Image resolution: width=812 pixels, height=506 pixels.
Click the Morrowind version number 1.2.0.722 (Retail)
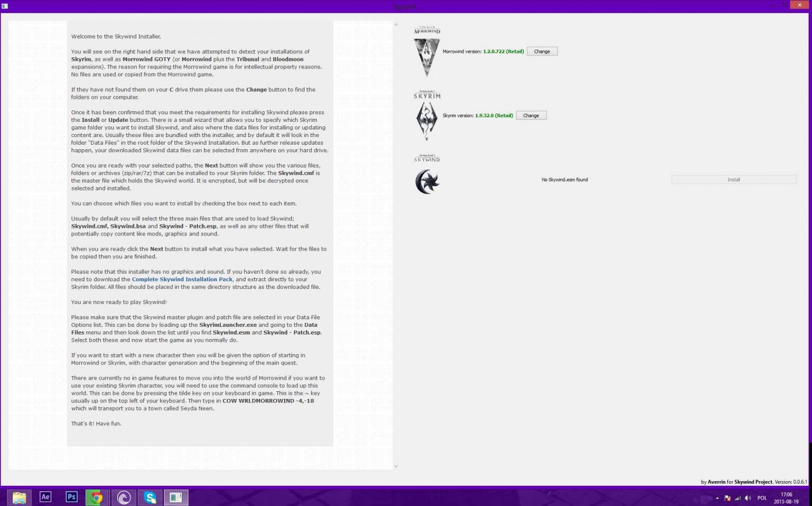503,51
